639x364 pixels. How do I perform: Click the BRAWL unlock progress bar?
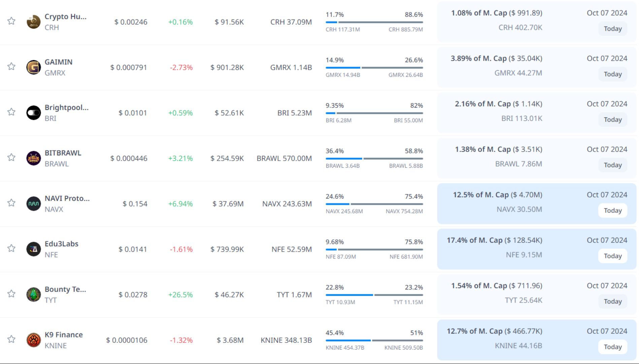374,159
